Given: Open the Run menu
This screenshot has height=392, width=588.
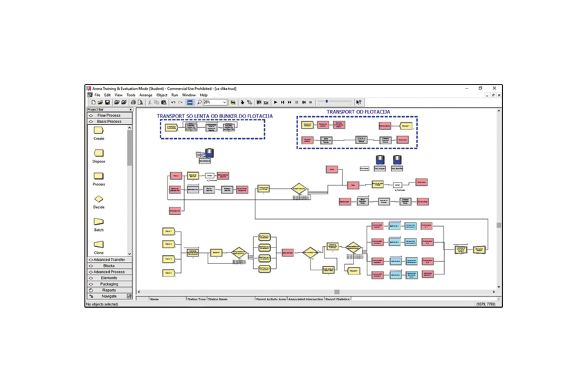Looking at the screenshot, I should [x=175, y=95].
